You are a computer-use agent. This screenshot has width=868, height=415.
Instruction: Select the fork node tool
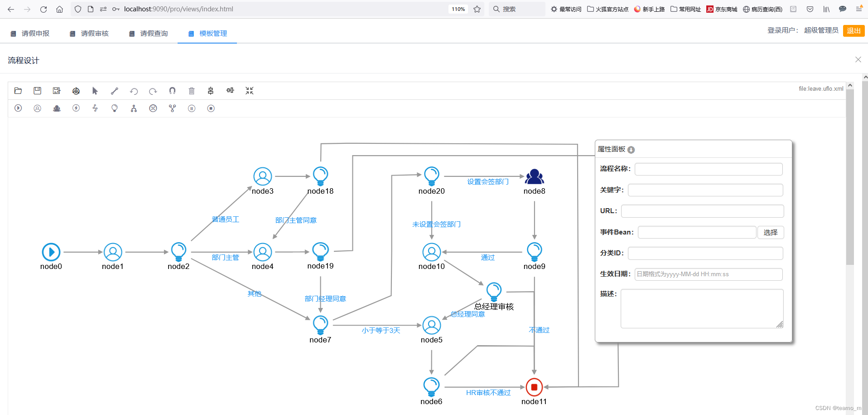coord(134,108)
